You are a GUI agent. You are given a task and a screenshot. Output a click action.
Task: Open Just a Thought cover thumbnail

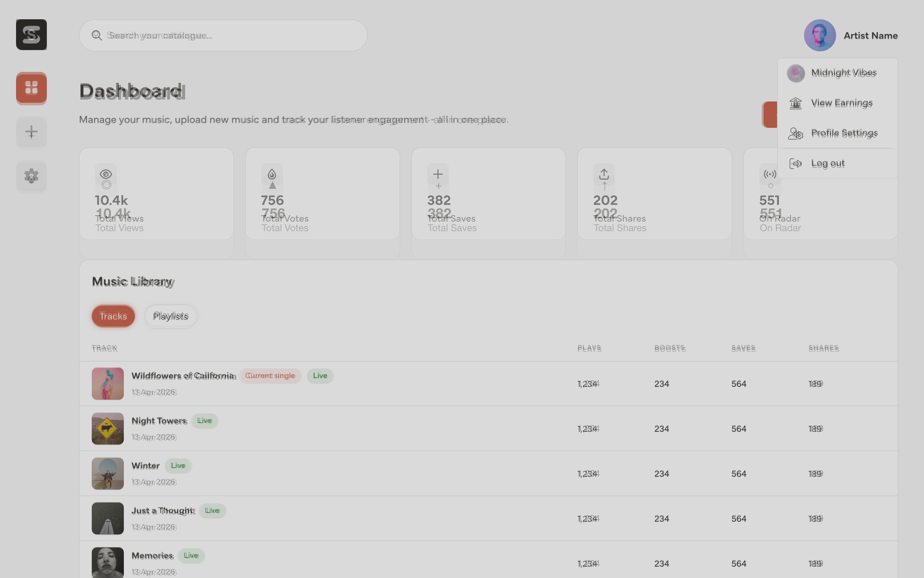point(108,518)
